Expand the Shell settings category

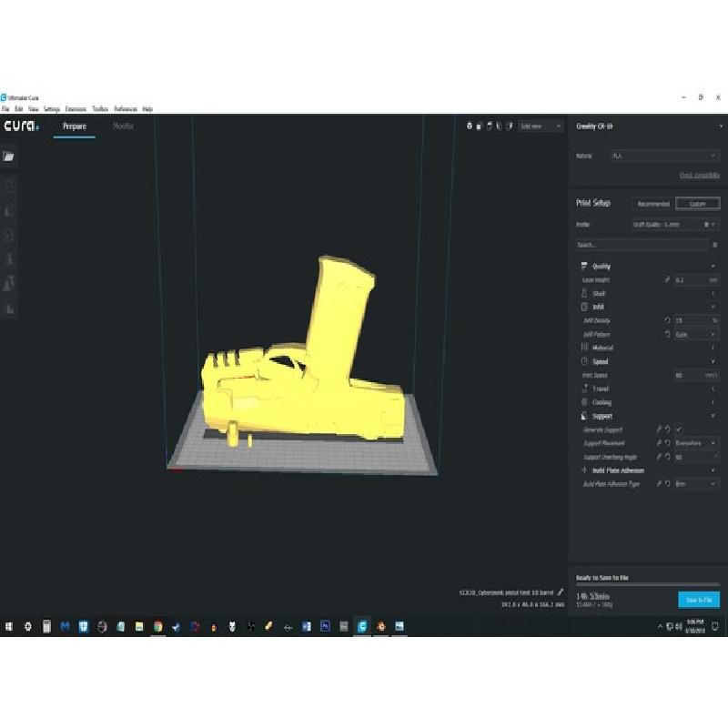(600, 293)
